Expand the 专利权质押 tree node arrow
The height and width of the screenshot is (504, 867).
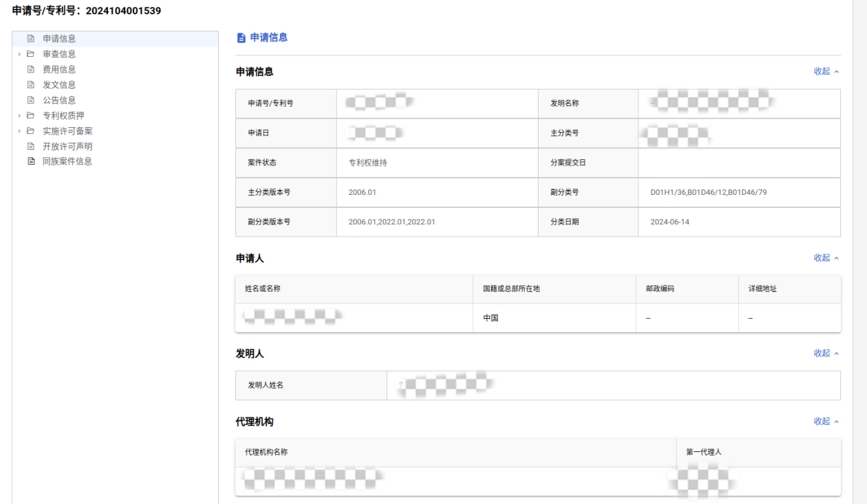19,116
